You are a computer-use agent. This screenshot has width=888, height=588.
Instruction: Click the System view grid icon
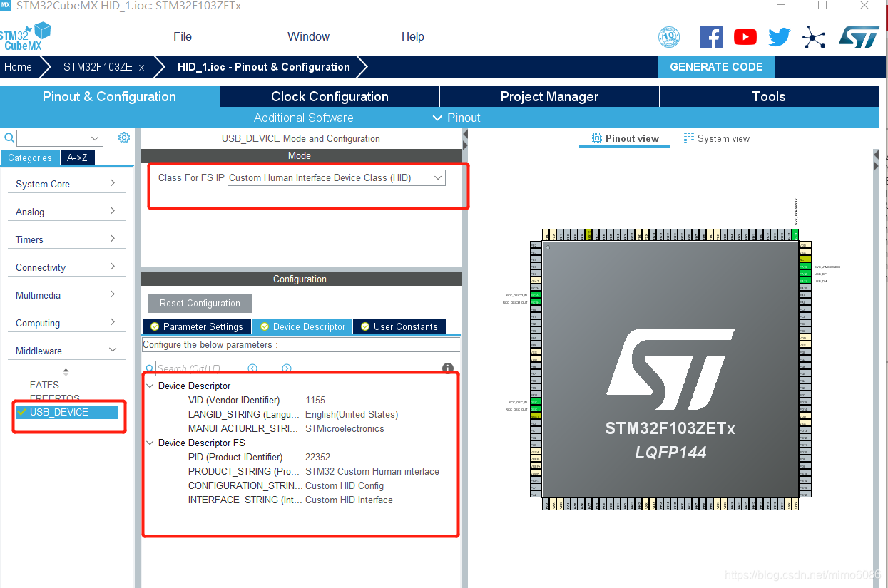[x=689, y=138]
